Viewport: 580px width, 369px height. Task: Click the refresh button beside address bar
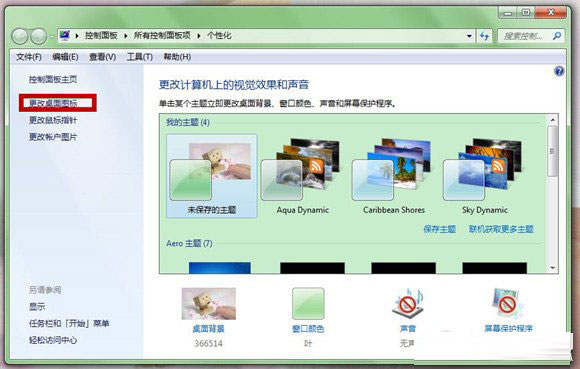[484, 36]
